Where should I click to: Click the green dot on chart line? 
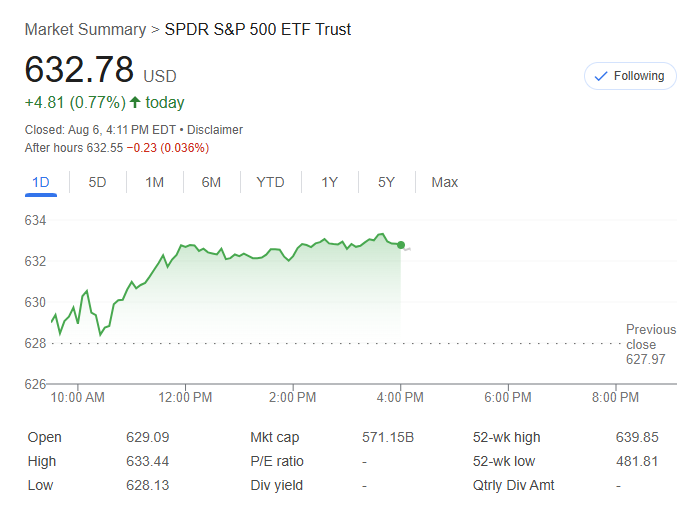pyautogui.click(x=401, y=245)
